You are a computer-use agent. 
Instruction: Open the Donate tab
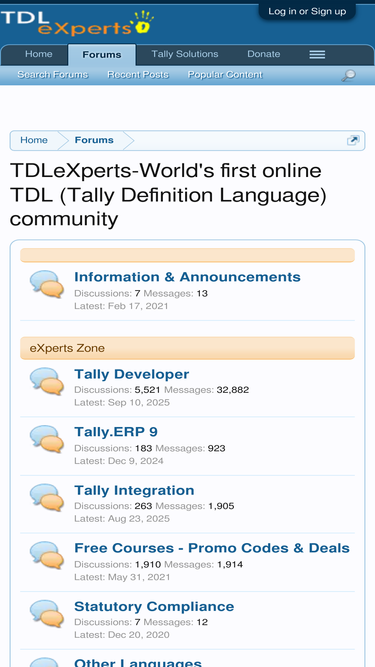pos(264,54)
